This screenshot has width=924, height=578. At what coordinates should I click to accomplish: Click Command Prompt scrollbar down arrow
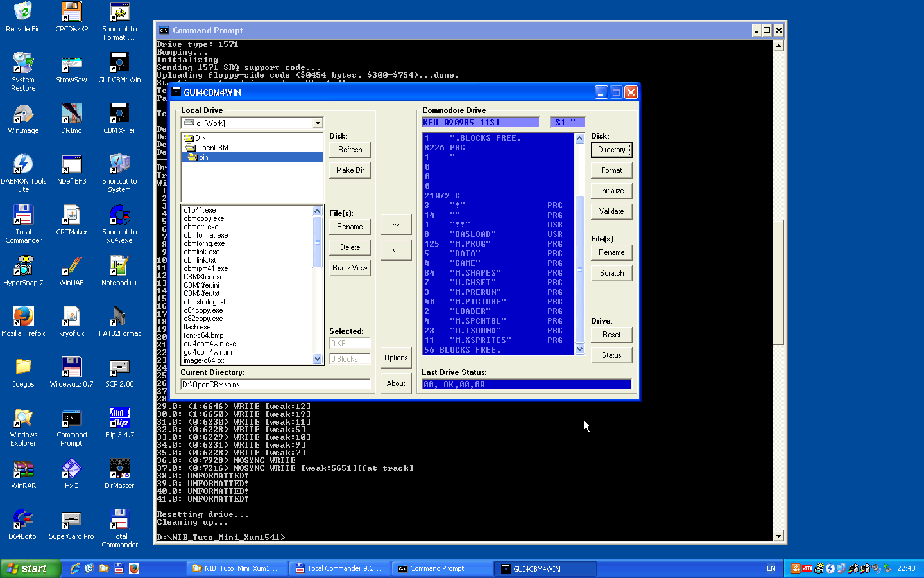tap(778, 536)
